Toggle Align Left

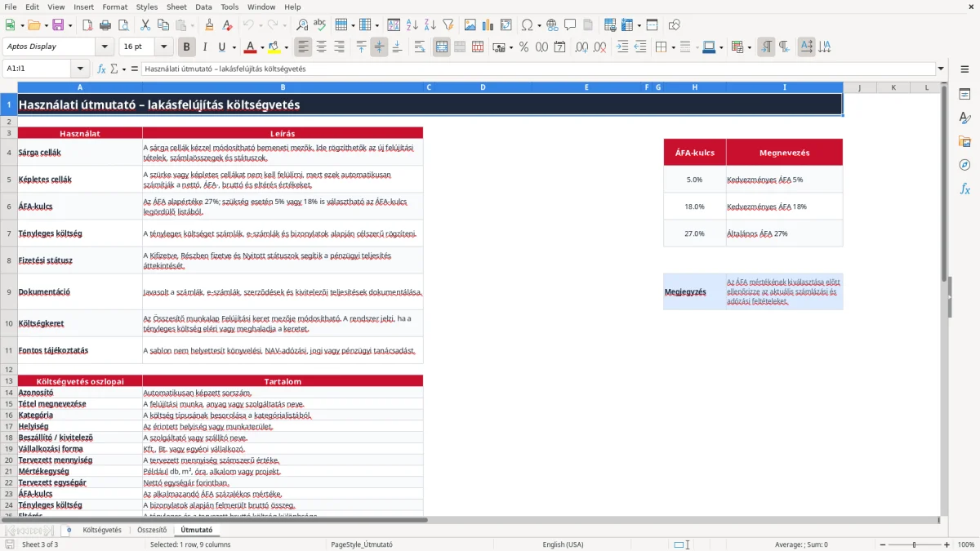click(303, 47)
